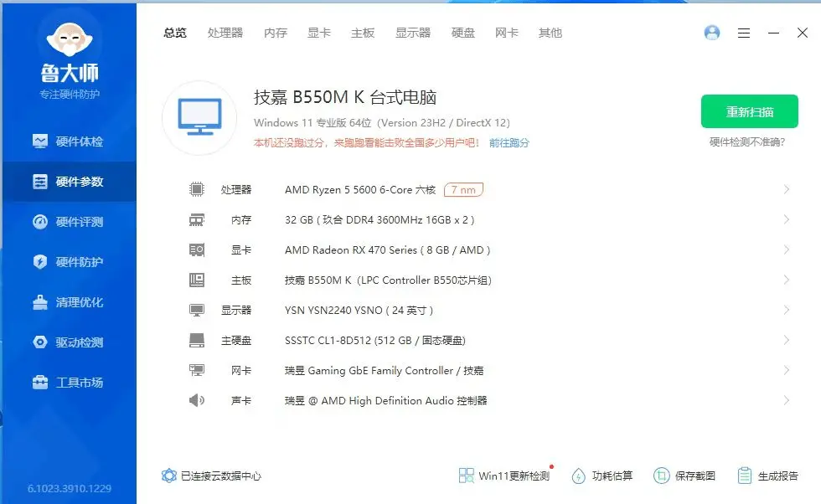Click the version number 6.1023.3910.1229
Viewport: 821px width, 504px height.
pos(69,488)
